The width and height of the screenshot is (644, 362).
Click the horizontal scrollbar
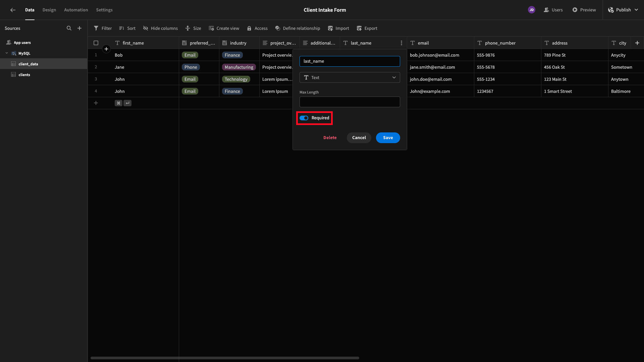point(225,358)
